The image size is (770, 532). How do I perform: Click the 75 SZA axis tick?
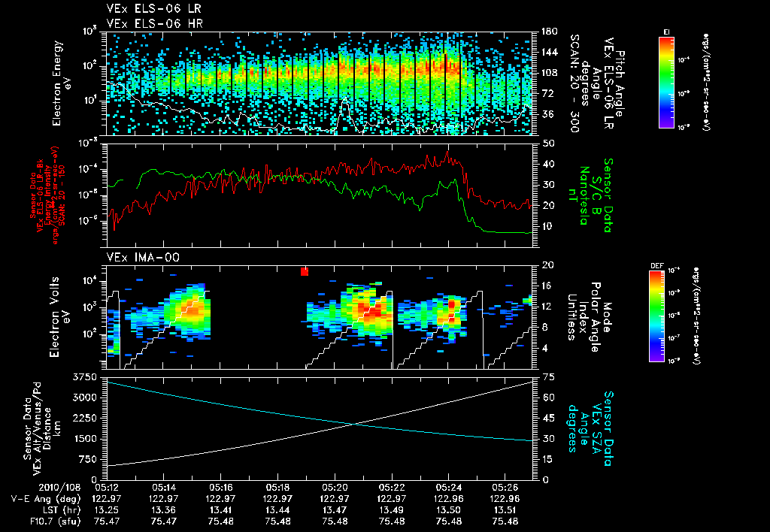coord(547,377)
